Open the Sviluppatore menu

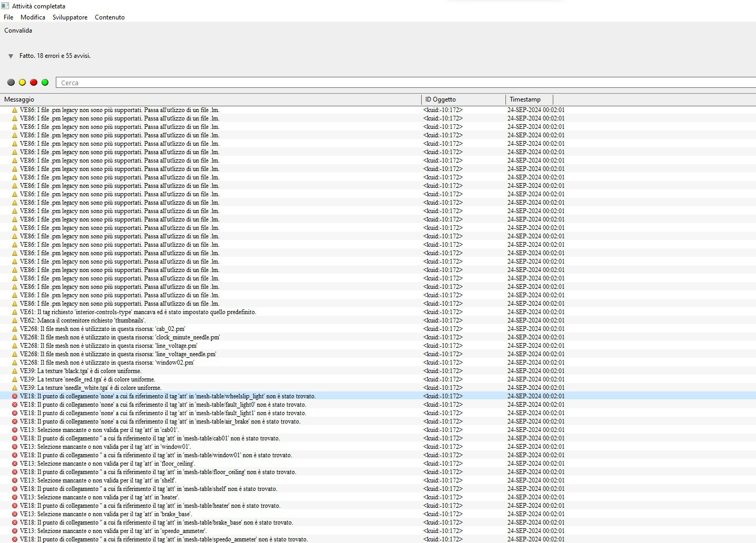[70, 17]
